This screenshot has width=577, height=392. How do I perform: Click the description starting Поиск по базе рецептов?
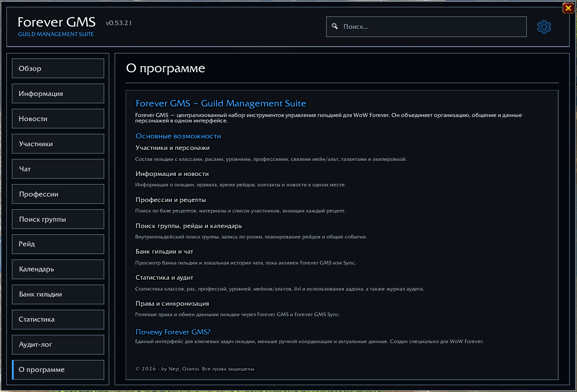tap(240, 211)
